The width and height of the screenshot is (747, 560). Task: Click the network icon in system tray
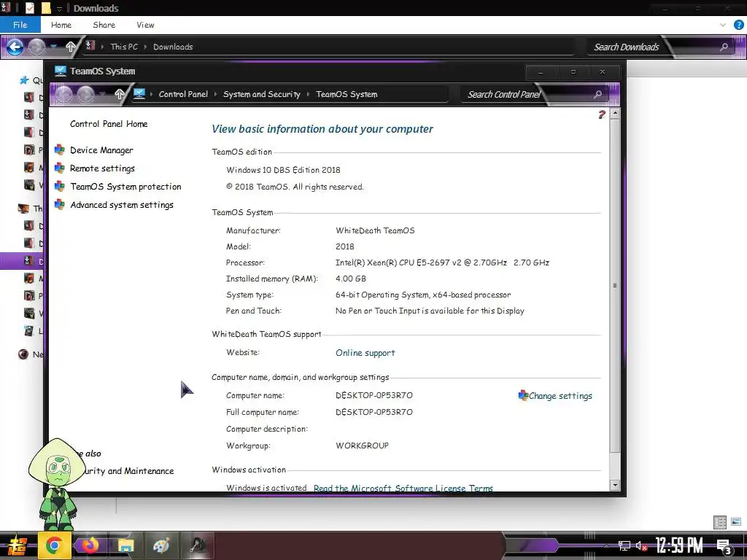click(624, 545)
